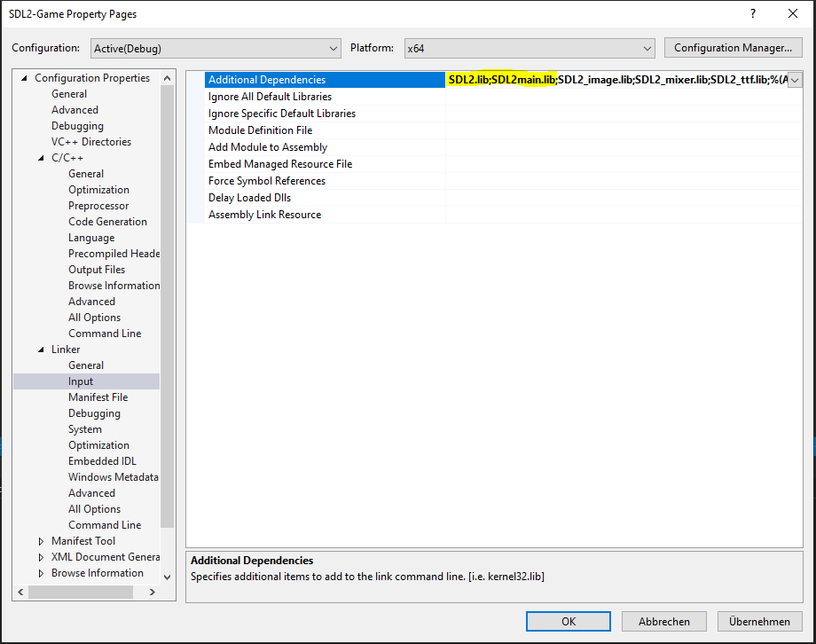
Task: Select VC++ Directories in the tree
Action: pyautogui.click(x=90, y=142)
